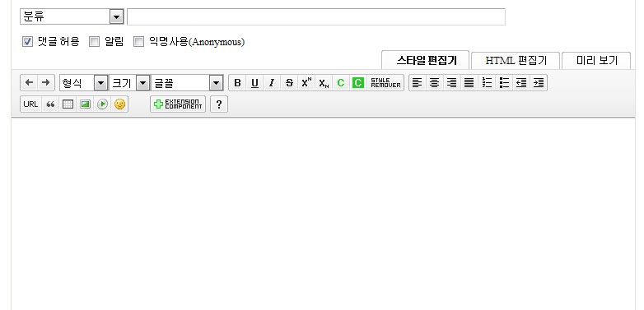Align text left
This screenshot has height=310, width=644.
tap(418, 83)
